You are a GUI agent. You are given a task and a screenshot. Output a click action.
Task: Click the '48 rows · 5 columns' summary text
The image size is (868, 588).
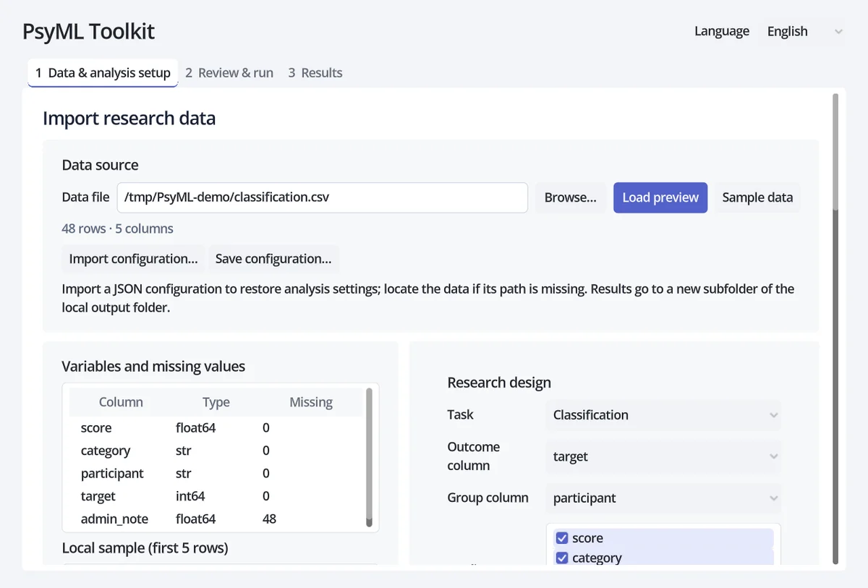click(x=117, y=229)
